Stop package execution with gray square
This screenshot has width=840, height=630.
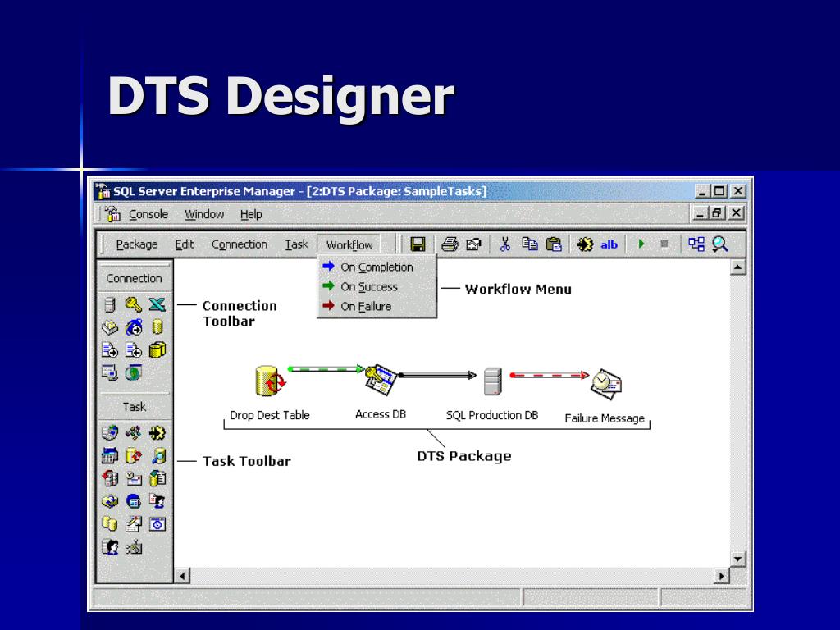[x=664, y=244]
